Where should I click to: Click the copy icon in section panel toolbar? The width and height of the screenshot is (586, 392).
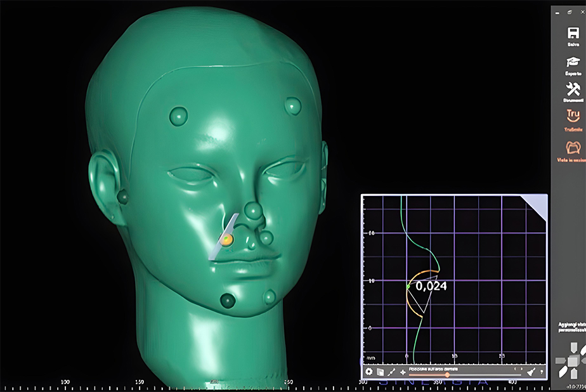380,372
